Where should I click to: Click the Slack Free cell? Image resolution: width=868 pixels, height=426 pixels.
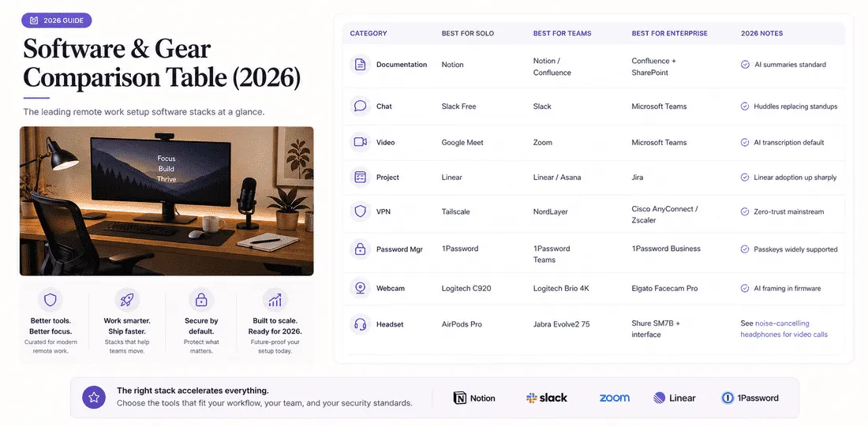(459, 106)
